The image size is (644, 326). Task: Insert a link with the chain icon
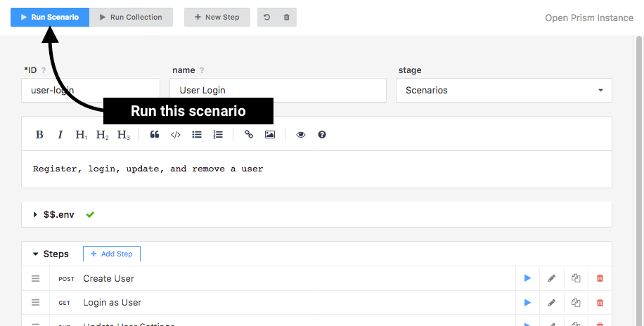(x=249, y=135)
